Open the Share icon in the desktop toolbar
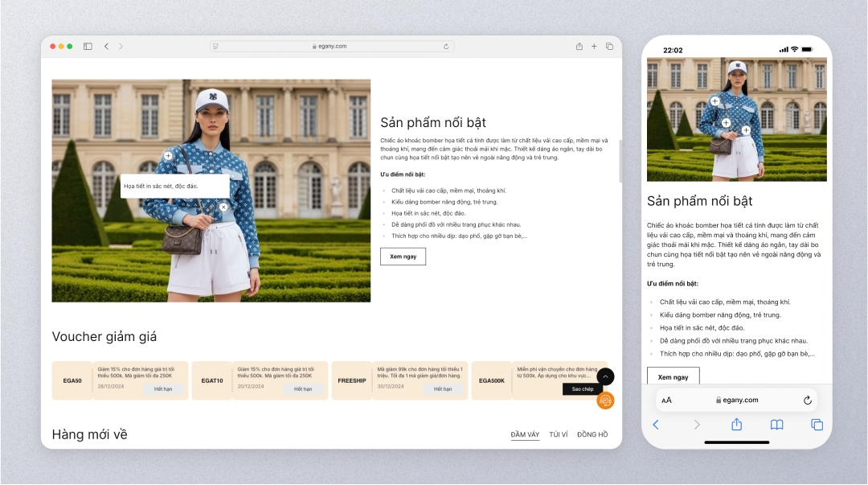This screenshot has height=485, width=868. (579, 47)
